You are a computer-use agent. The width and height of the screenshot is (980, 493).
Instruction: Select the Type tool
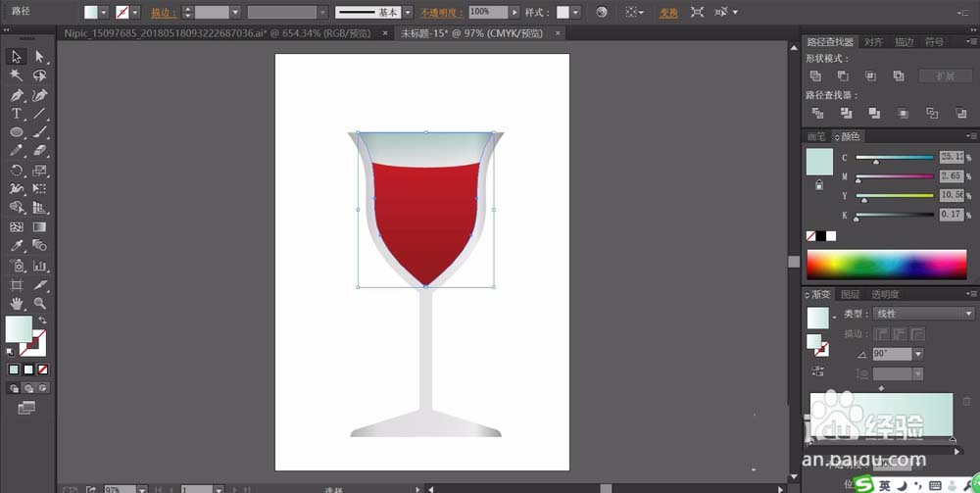(x=17, y=114)
